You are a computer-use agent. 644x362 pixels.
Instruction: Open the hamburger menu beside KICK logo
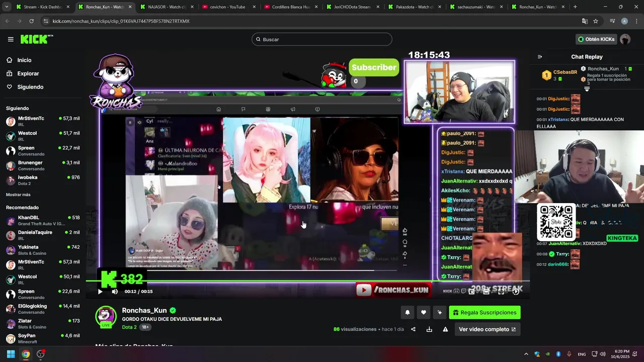[11, 39]
